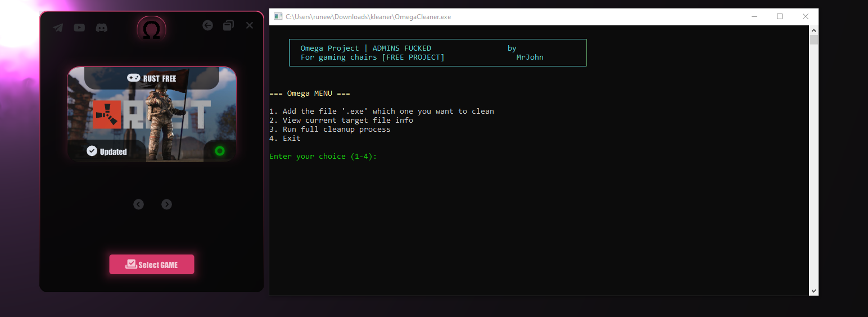Close the OmegaCleaner console window
The width and height of the screenshot is (868, 317).
point(806,17)
